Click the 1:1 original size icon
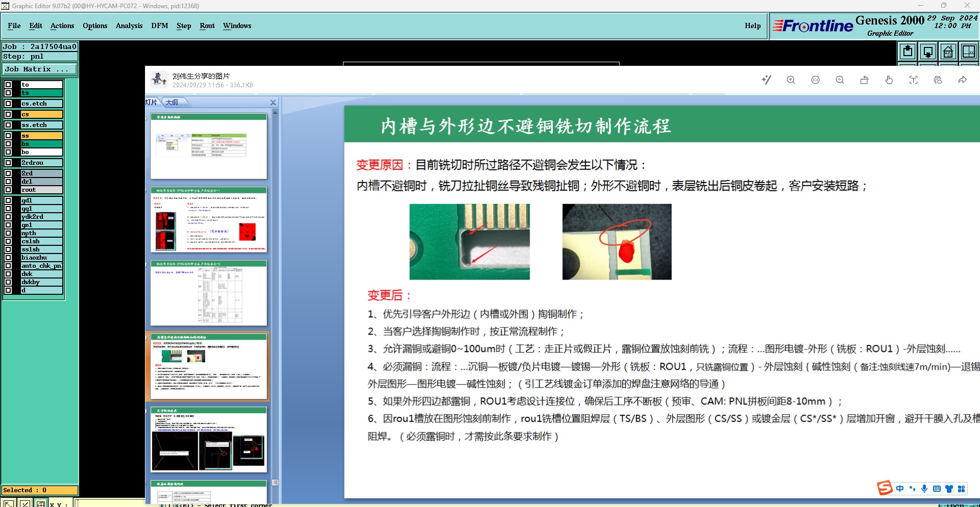980x507 pixels. tap(816, 80)
